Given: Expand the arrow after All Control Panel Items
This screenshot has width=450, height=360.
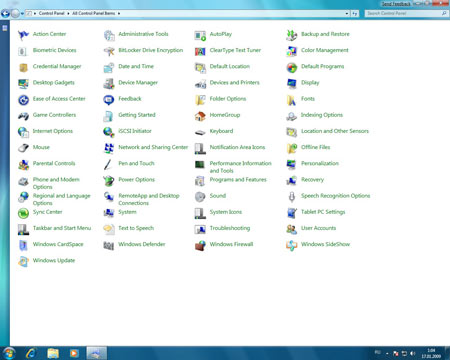Looking at the screenshot, I should click(119, 13).
